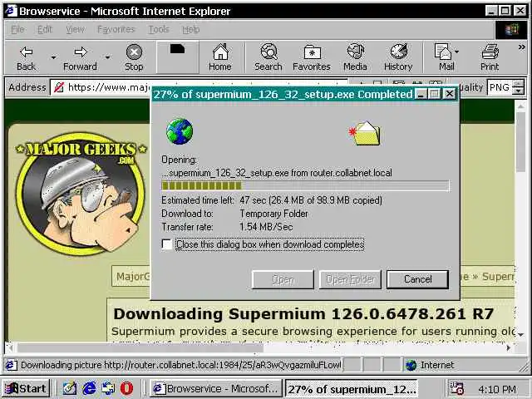532x399 pixels.
Task: Cancel the supermium download
Action: (417, 279)
